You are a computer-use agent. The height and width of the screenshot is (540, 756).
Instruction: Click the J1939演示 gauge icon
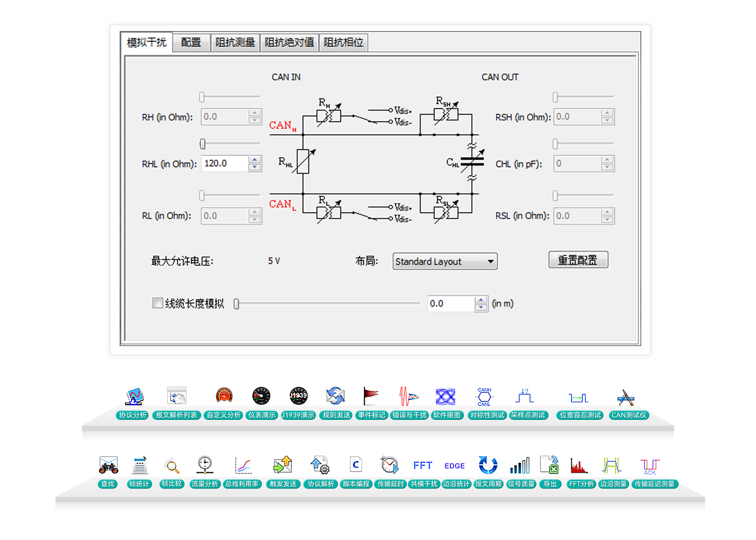point(298,396)
